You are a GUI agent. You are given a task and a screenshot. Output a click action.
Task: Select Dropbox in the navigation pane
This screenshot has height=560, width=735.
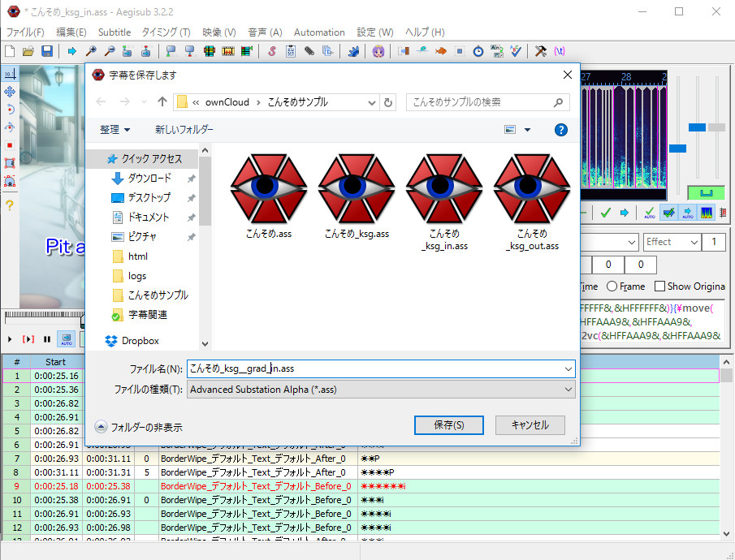click(x=141, y=341)
